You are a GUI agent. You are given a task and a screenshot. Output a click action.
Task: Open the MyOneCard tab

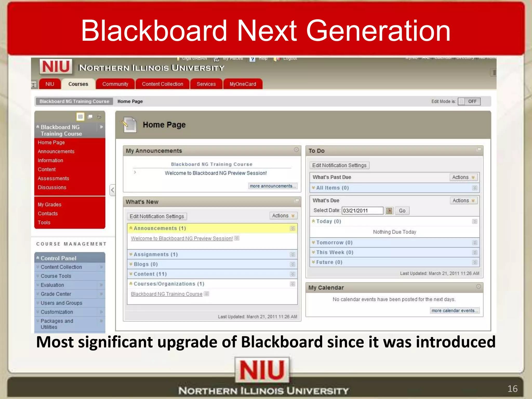(243, 84)
